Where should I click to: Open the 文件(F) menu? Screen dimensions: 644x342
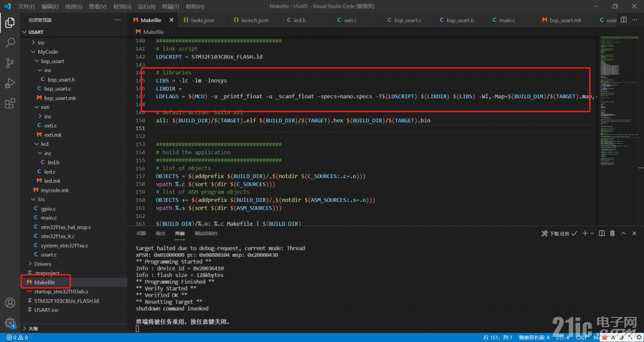click(x=26, y=7)
